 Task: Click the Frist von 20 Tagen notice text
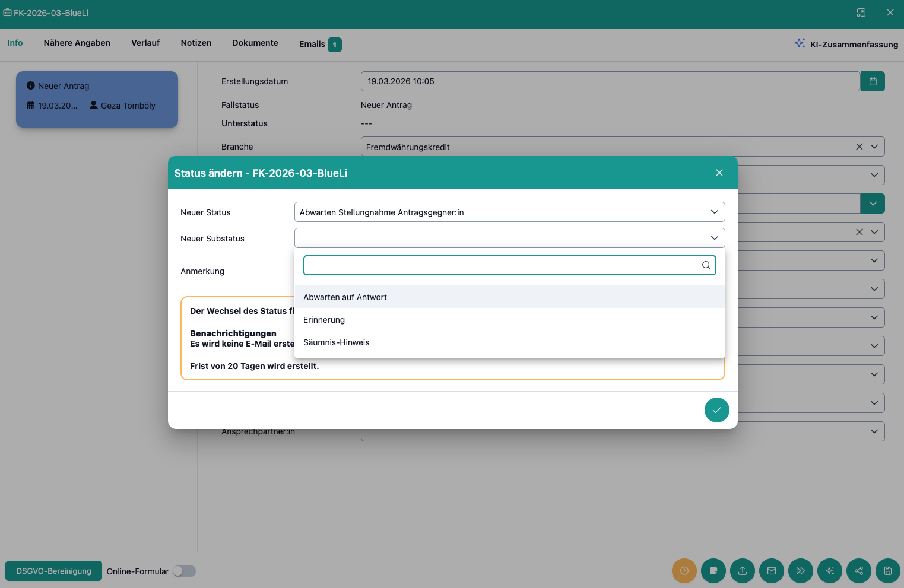pos(254,366)
